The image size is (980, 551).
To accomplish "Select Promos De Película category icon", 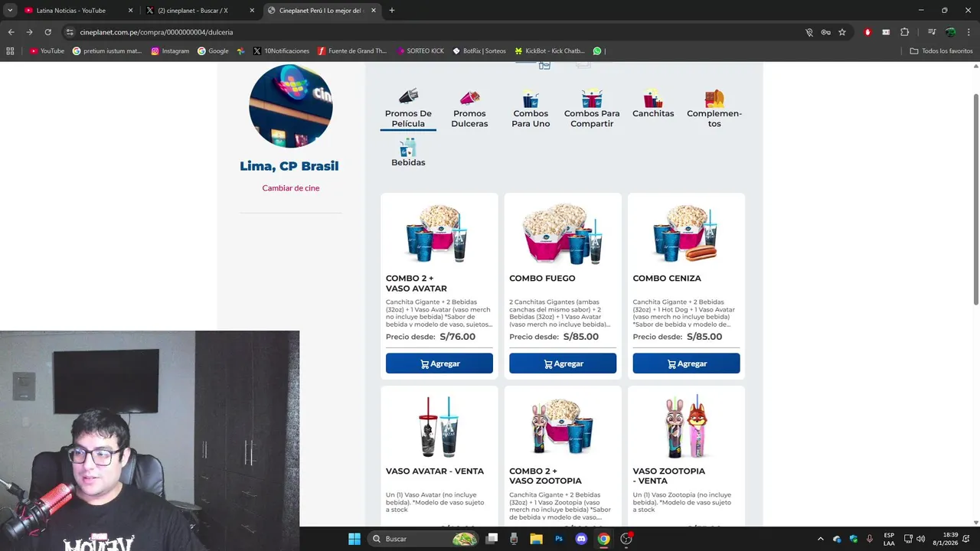I will (x=408, y=96).
